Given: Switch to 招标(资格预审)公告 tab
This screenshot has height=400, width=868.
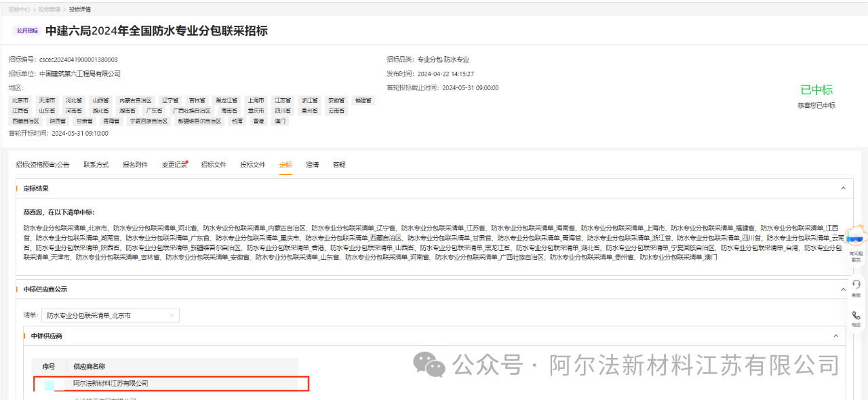Looking at the screenshot, I should (x=43, y=165).
